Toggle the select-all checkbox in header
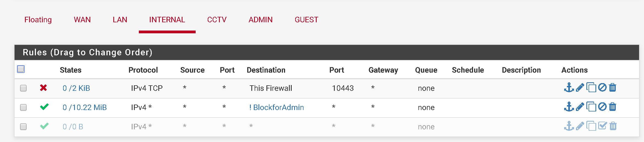The image size is (644, 142). 21,69
